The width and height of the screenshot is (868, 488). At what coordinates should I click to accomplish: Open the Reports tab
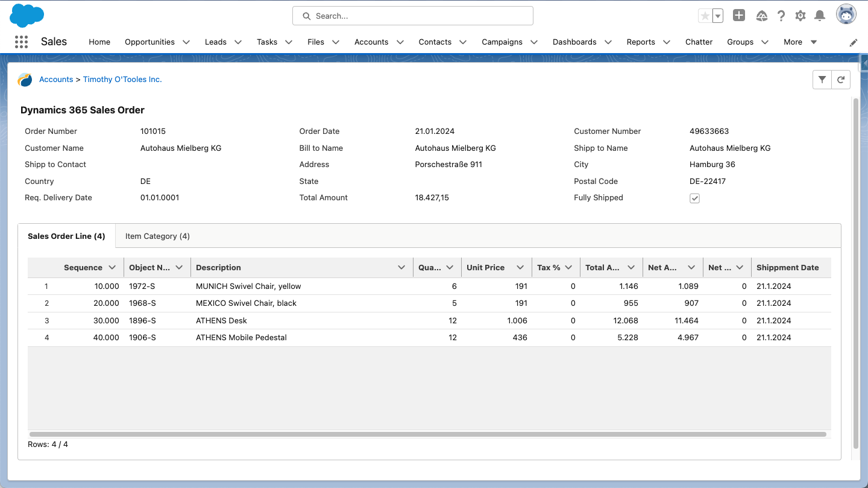(x=641, y=42)
